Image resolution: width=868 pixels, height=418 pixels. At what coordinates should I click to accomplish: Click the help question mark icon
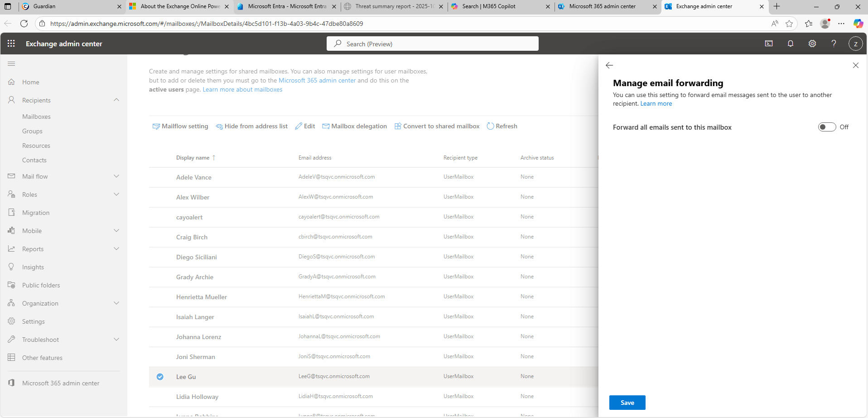click(x=834, y=44)
